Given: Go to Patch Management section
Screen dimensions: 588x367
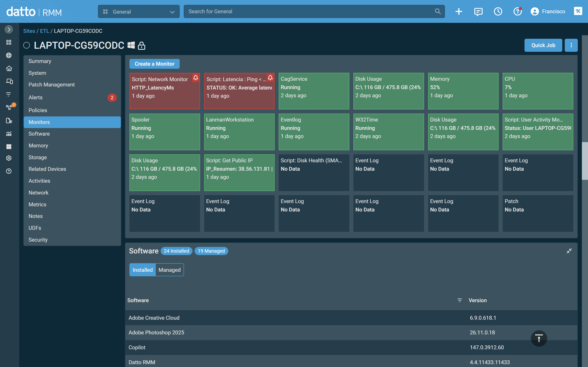Looking at the screenshot, I should (51, 85).
